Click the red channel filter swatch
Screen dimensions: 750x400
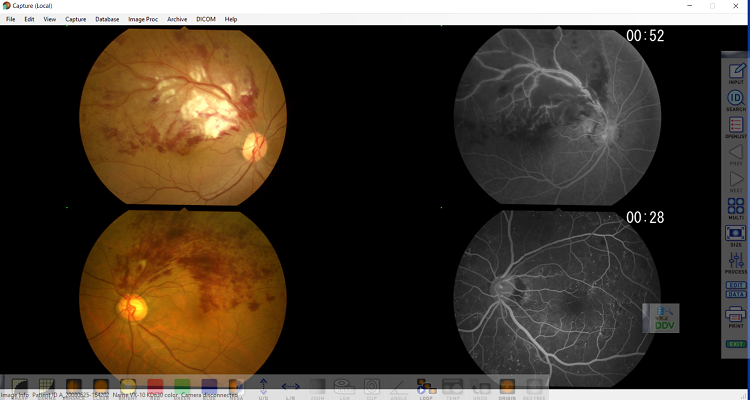click(x=155, y=387)
